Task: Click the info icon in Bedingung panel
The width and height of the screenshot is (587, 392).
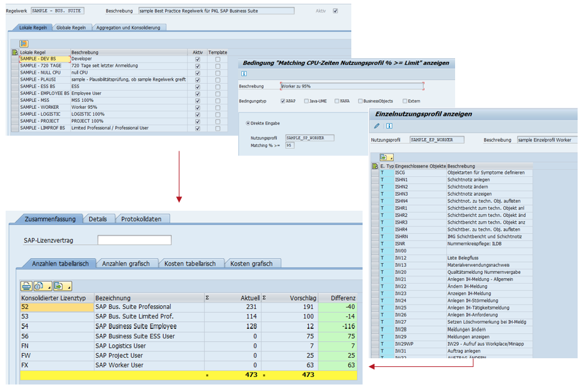Action: [x=244, y=74]
